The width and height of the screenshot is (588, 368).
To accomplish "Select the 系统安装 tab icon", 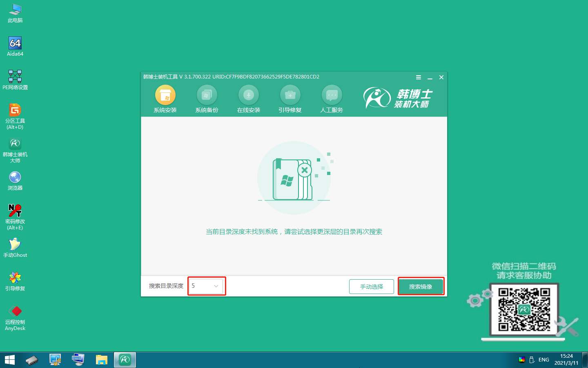I will coord(165,95).
